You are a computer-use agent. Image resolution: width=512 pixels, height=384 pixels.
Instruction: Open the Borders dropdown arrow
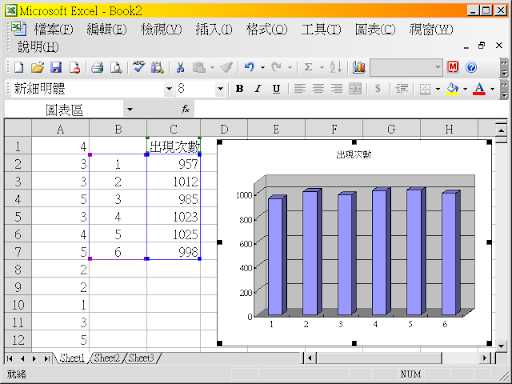click(x=438, y=89)
